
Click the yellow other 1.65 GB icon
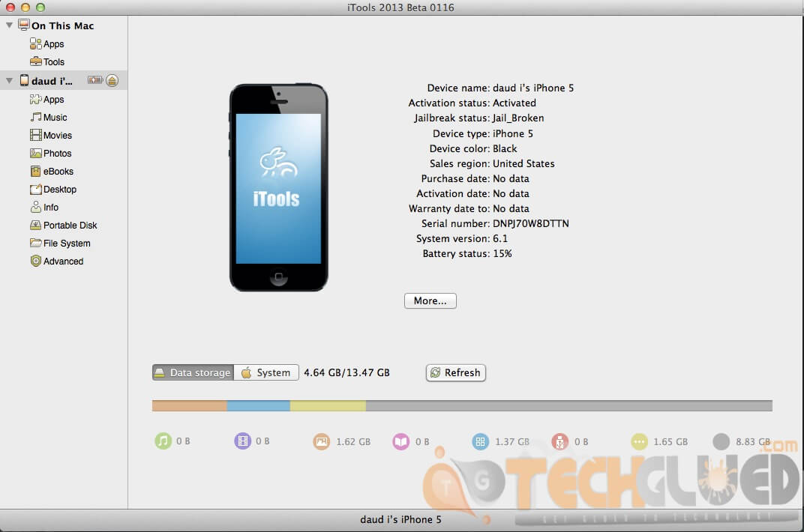[x=639, y=441]
